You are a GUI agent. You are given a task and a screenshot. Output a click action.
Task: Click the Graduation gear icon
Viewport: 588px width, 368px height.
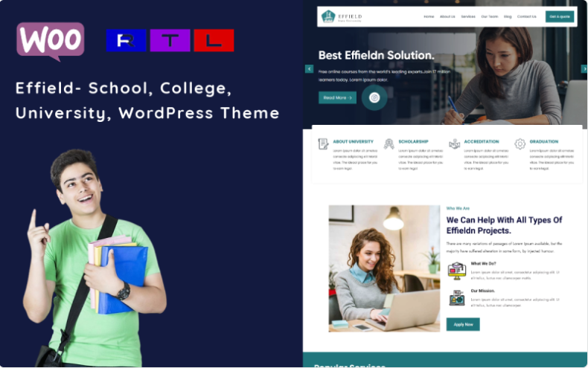pyautogui.click(x=520, y=144)
